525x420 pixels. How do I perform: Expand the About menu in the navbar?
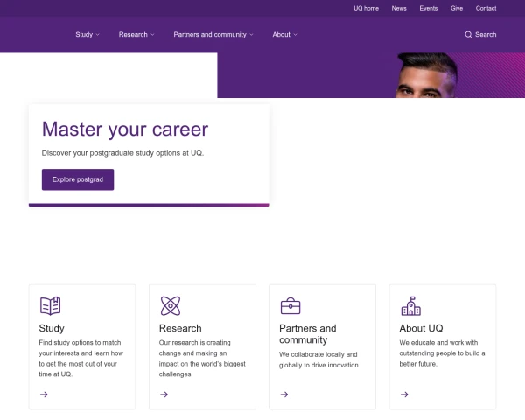[284, 35]
